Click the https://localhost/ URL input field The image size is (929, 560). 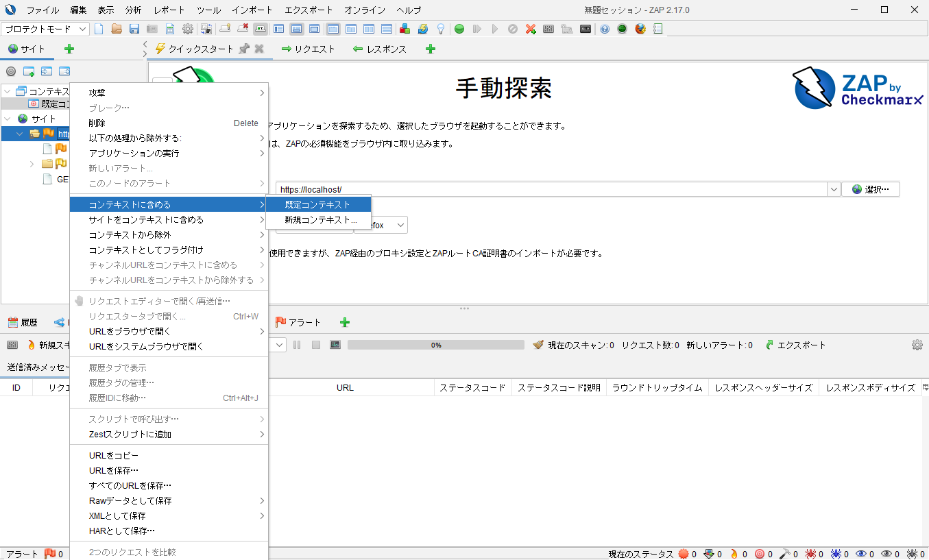click(x=552, y=189)
